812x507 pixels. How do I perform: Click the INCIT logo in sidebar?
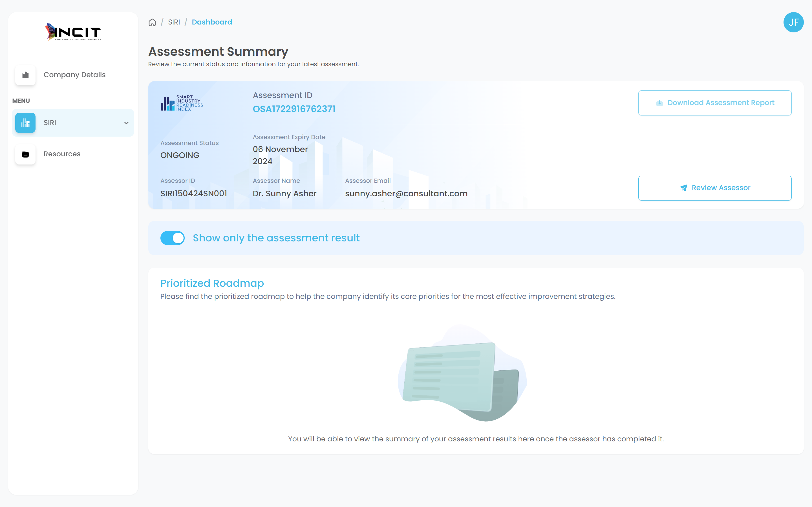pyautogui.click(x=73, y=32)
